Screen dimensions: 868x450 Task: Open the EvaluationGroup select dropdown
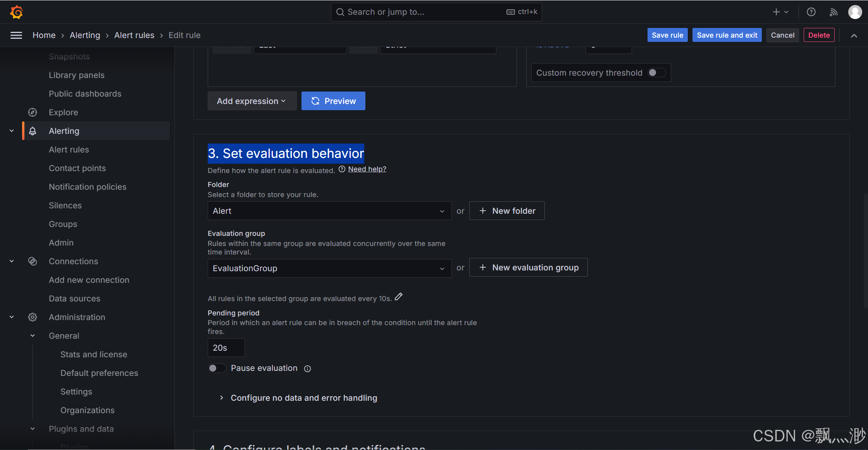coord(329,268)
